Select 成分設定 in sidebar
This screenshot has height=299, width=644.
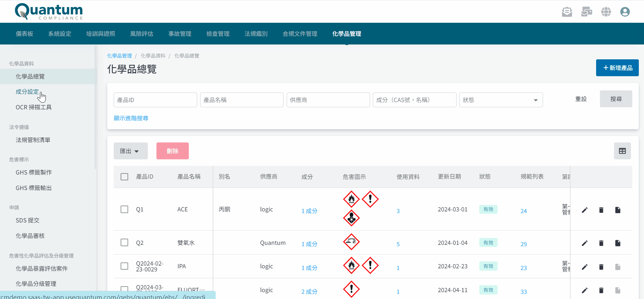(27, 92)
